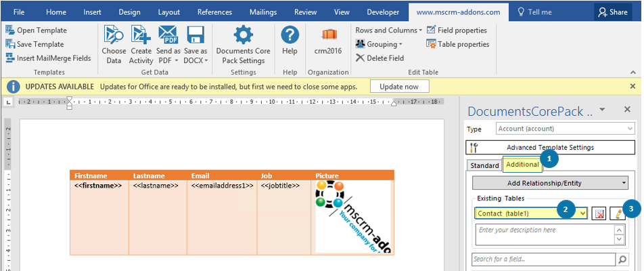Click the Help question mark icon
Screen dimensions: 644x271
(290, 35)
